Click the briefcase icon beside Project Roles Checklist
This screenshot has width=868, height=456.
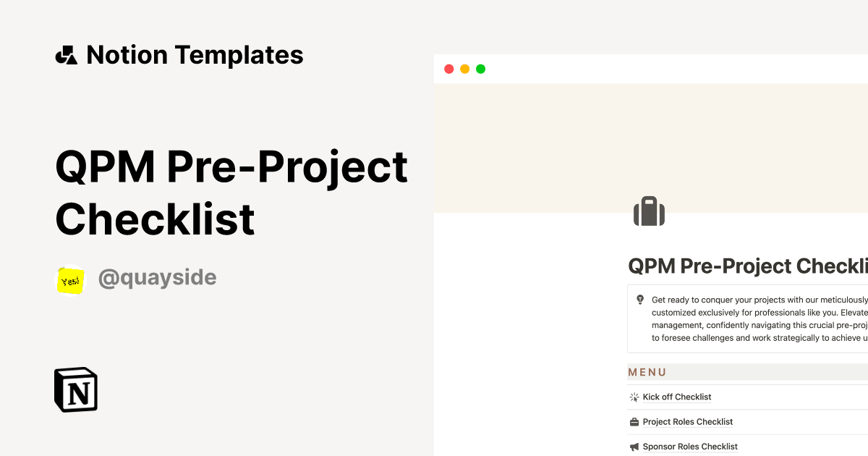(633, 421)
